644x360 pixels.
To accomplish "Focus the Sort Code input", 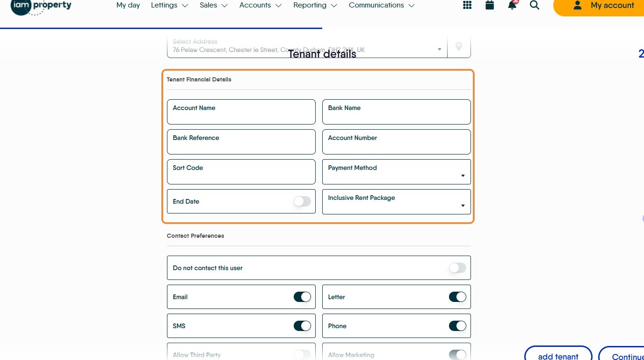I will point(241,172).
